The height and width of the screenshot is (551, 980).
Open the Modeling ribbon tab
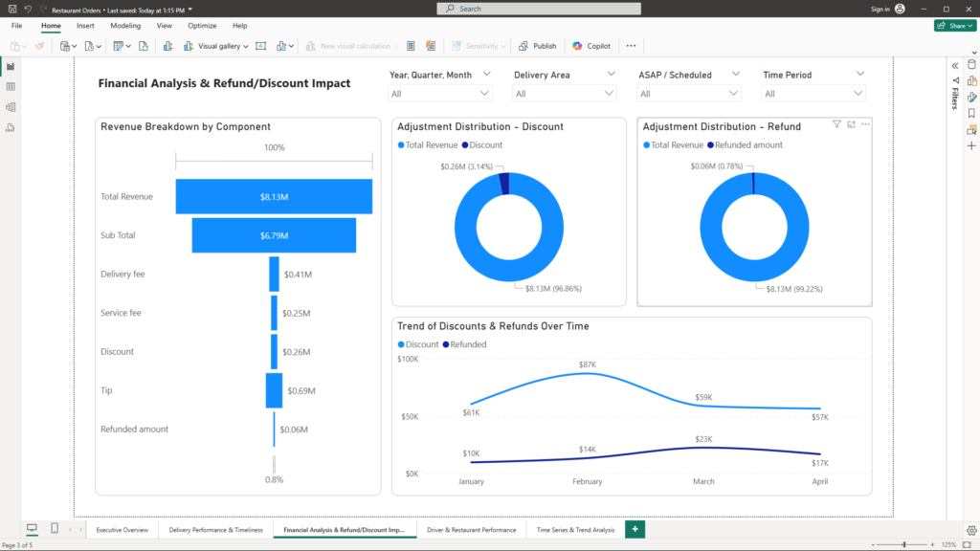[125, 26]
